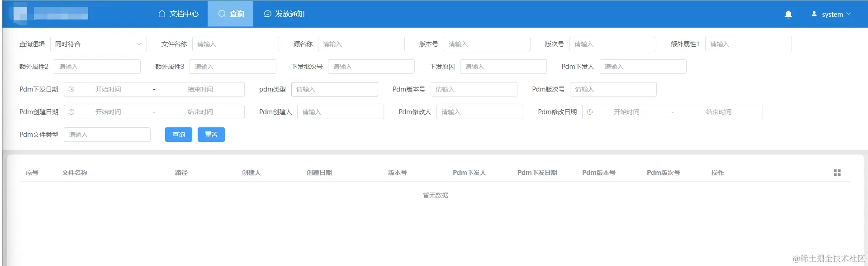Click the clock icon in Pdm创建日期
The image size is (868, 266).
[71, 112]
